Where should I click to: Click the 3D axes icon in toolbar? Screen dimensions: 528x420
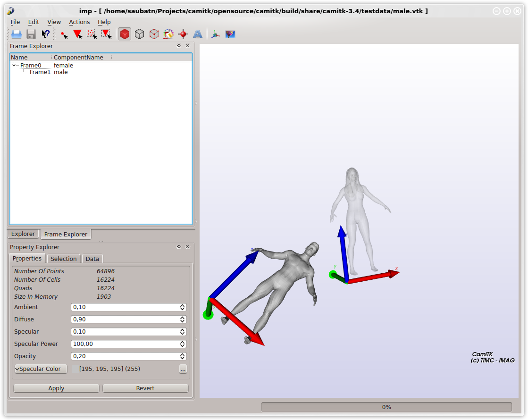[215, 34]
